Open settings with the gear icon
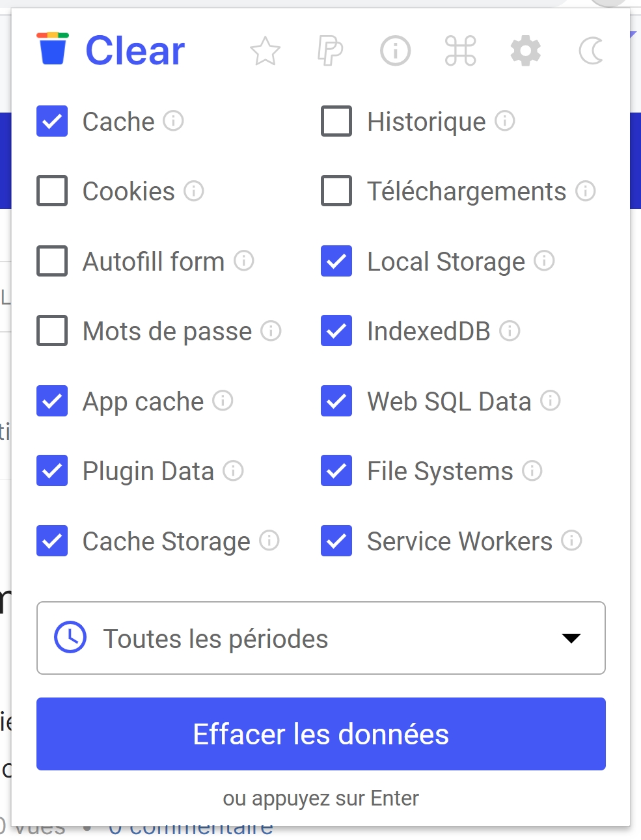Viewport: 641px width, 840px height. [525, 51]
